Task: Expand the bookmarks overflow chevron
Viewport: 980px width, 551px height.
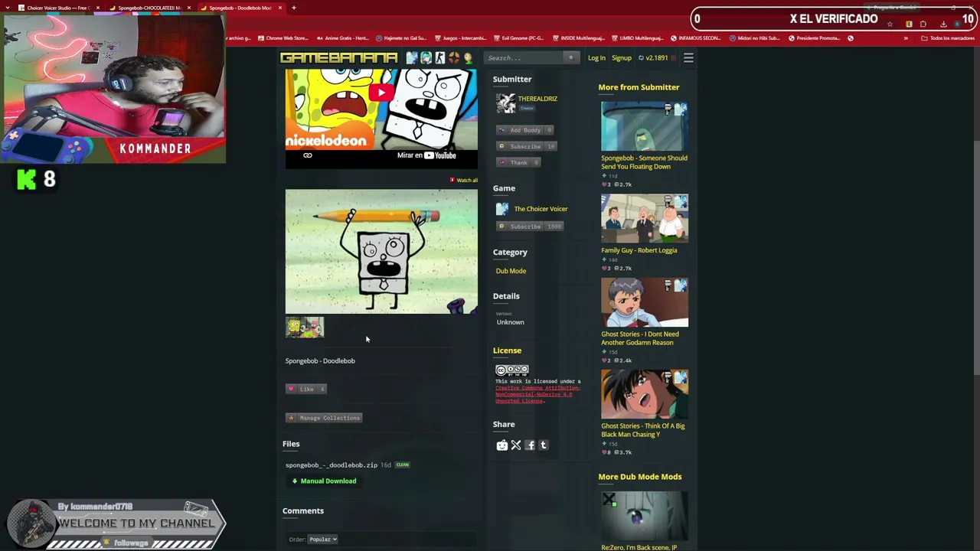Action: click(x=906, y=37)
